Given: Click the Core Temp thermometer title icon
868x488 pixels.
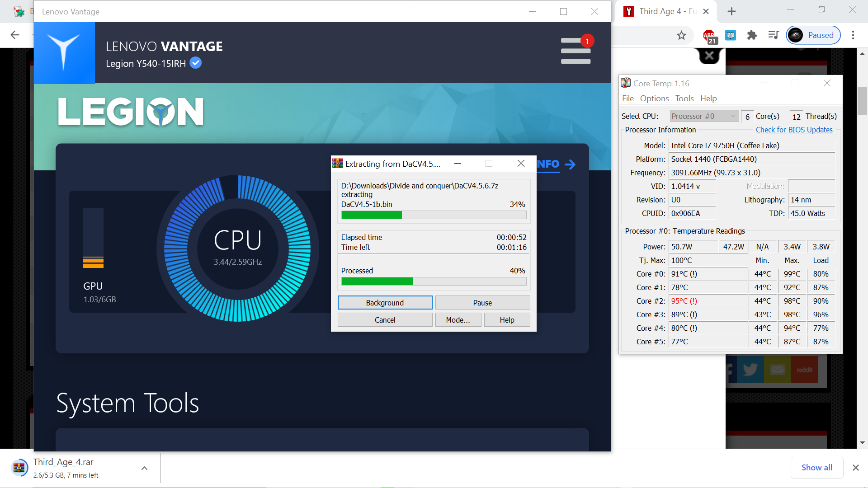Looking at the screenshot, I should pyautogui.click(x=626, y=83).
